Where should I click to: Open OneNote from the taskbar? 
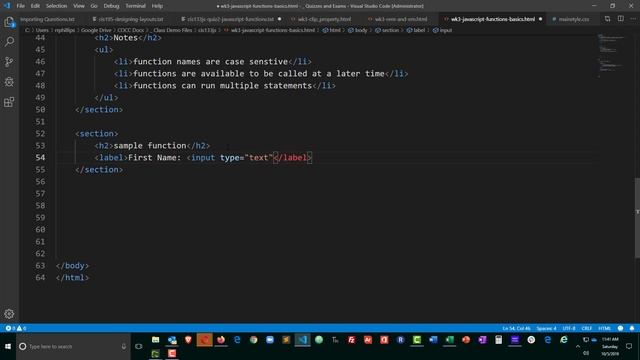[482, 340]
